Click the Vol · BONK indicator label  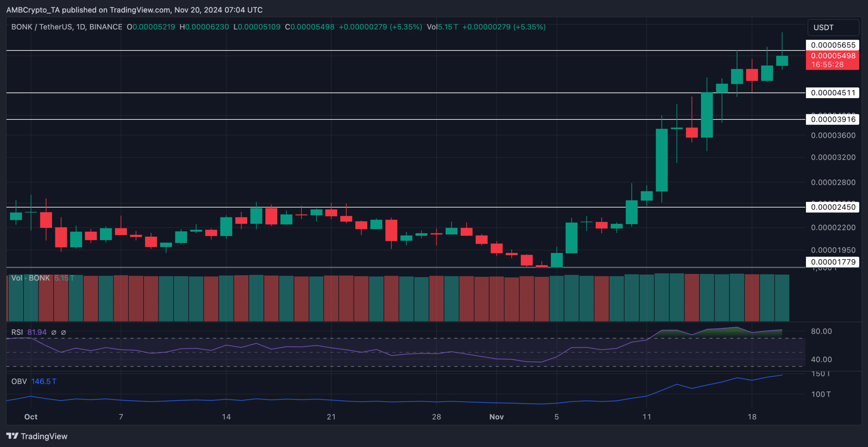click(x=31, y=278)
